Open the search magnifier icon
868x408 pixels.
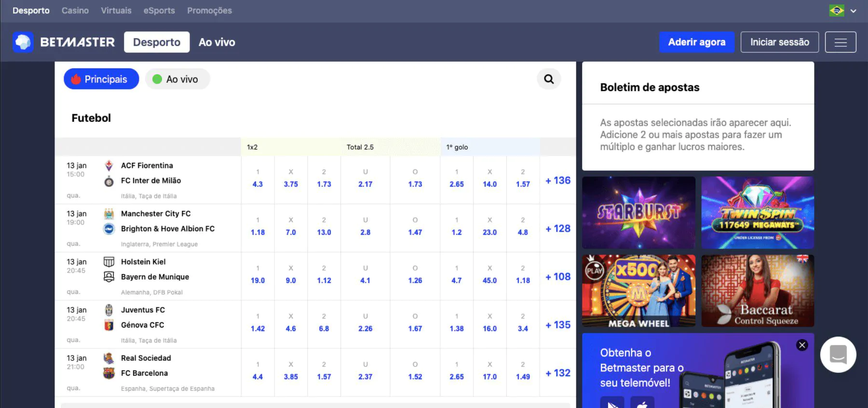click(x=549, y=79)
